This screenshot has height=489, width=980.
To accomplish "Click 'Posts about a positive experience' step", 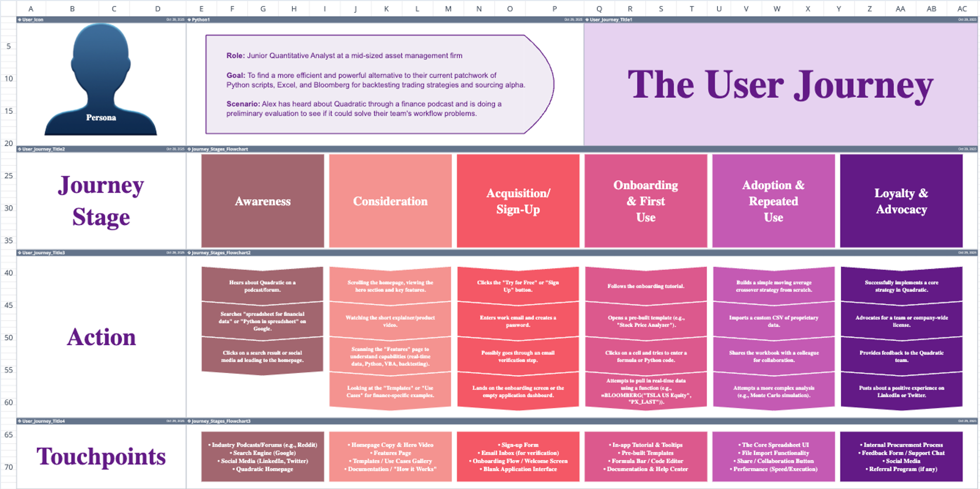I will click(x=901, y=392).
